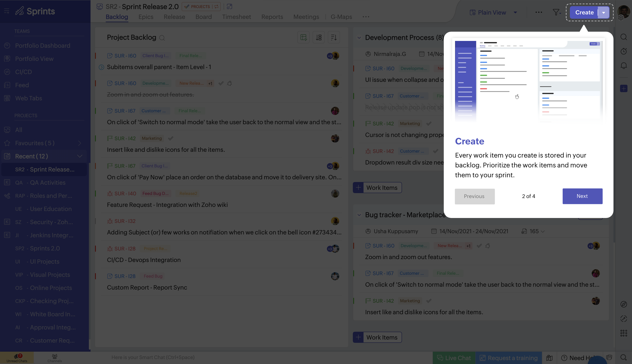
Task: Open filter options in the top toolbar
Action: tap(556, 12)
